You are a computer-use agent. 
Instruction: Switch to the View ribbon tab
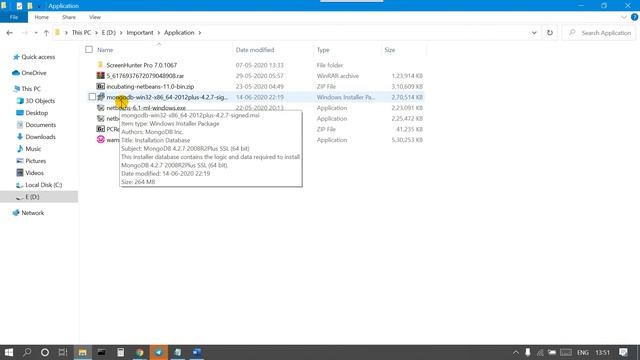[95, 17]
